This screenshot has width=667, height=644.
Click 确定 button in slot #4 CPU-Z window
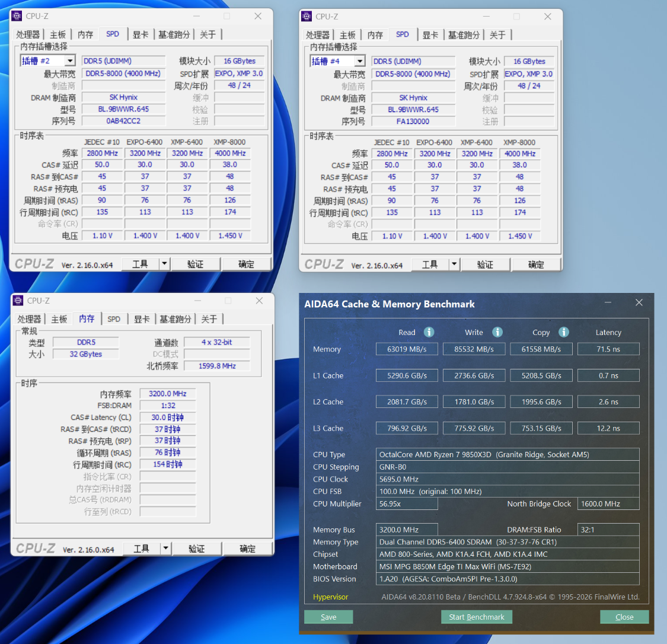pos(536,264)
